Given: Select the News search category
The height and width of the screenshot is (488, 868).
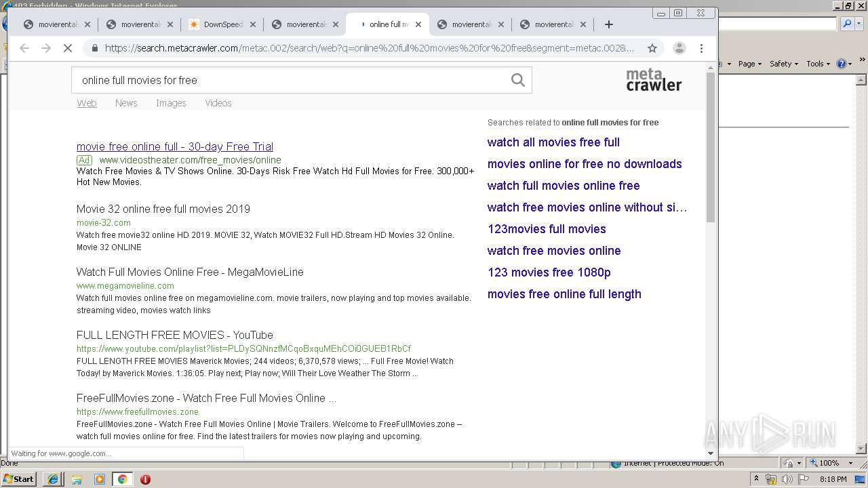Looking at the screenshot, I should tap(126, 103).
